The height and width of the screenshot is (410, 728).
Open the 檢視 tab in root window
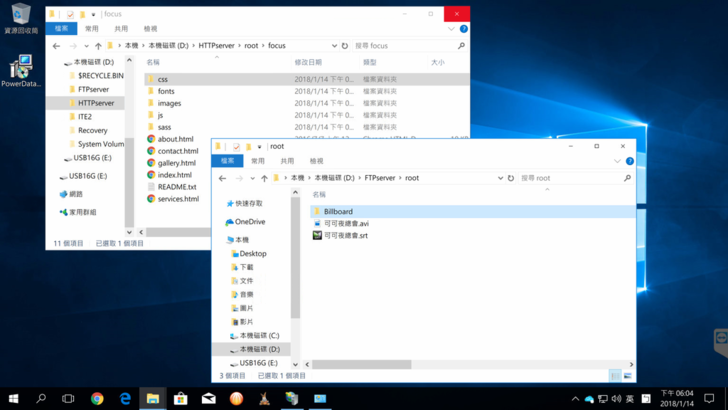[316, 161]
